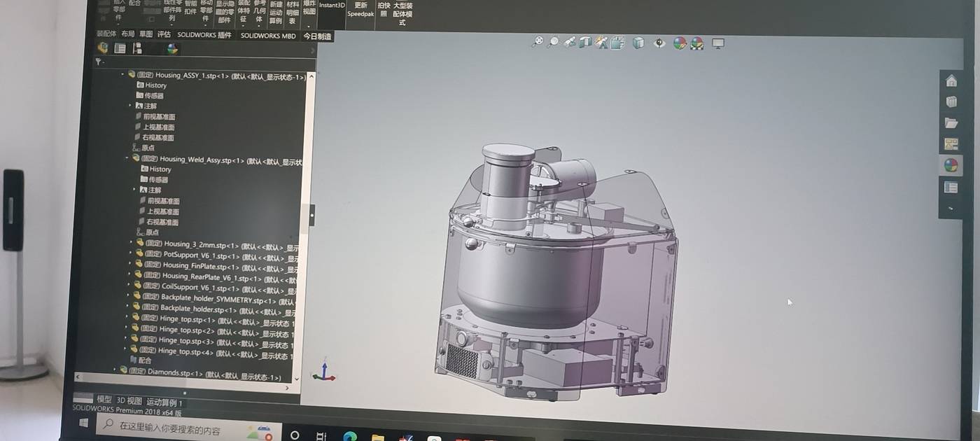980x441 pixels.
Task: Open the File Explorer folder in task pane
Action: click(x=951, y=123)
